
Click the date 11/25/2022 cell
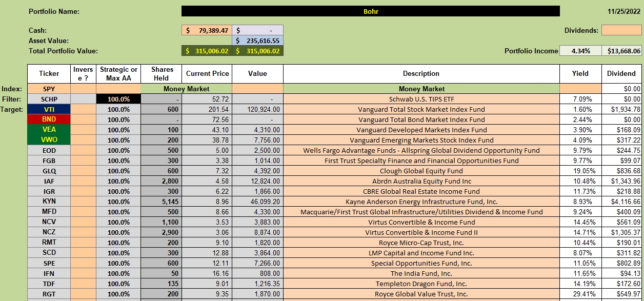[x=623, y=11]
